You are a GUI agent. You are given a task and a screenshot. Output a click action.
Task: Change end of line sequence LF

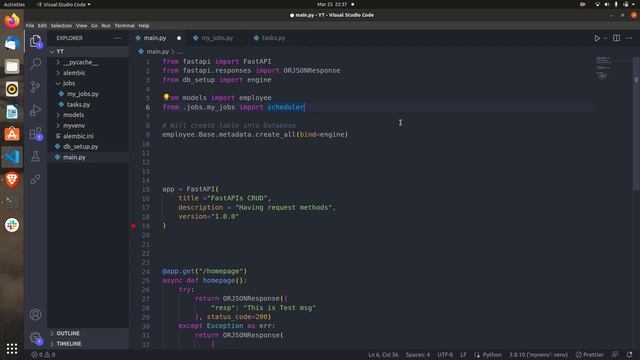[x=463, y=355]
